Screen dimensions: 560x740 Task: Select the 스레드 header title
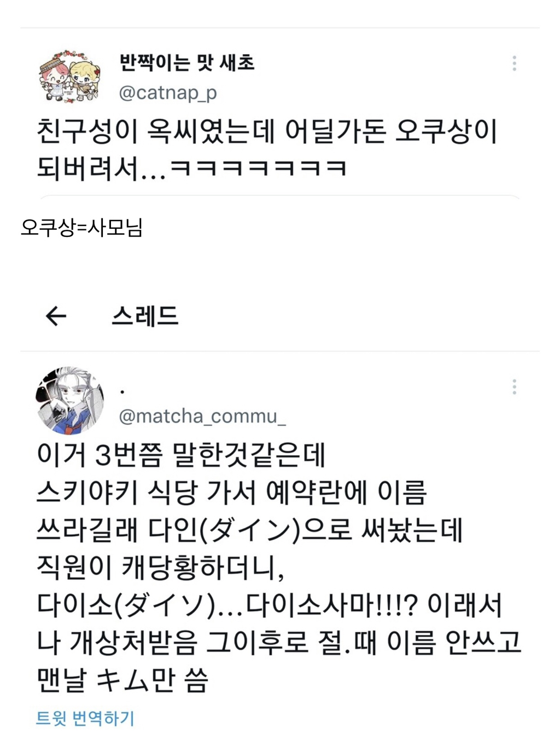click(x=145, y=316)
